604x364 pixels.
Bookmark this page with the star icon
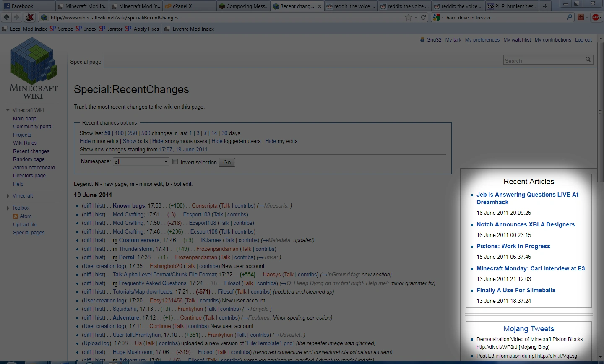409,17
